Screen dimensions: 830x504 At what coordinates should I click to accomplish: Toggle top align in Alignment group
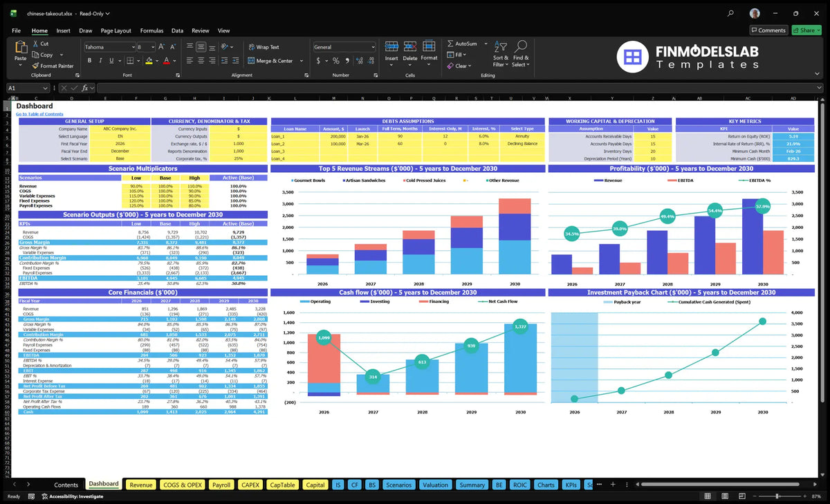pyautogui.click(x=190, y=47)
